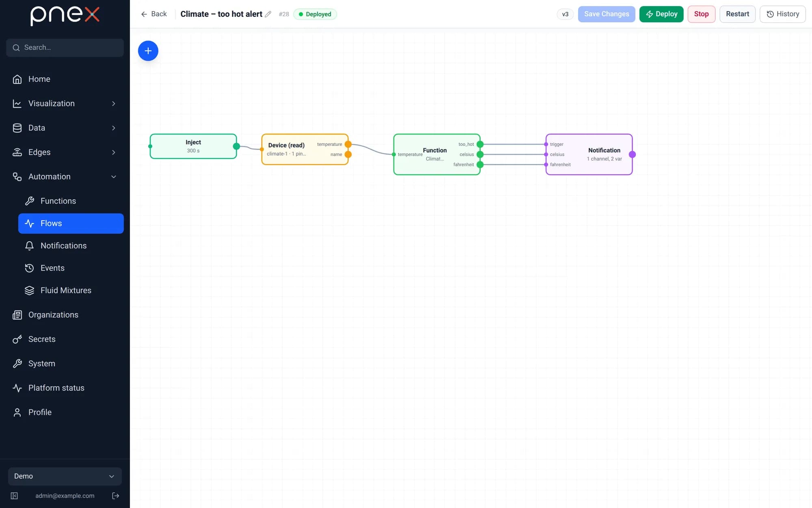This screenshot has height=508, width=812.
Task: Click the Deployed status badge
Action: [315, 14]
